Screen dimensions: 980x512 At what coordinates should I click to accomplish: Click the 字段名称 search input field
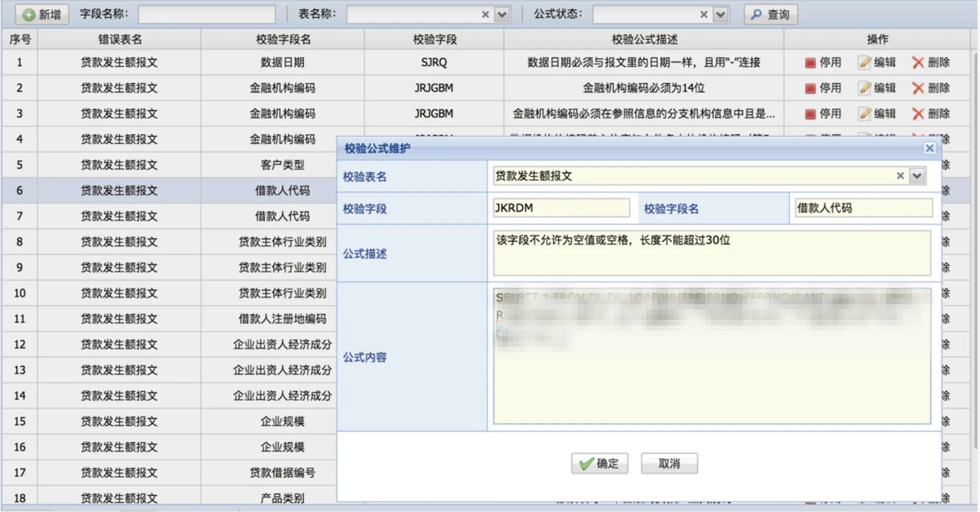point(207,14)
